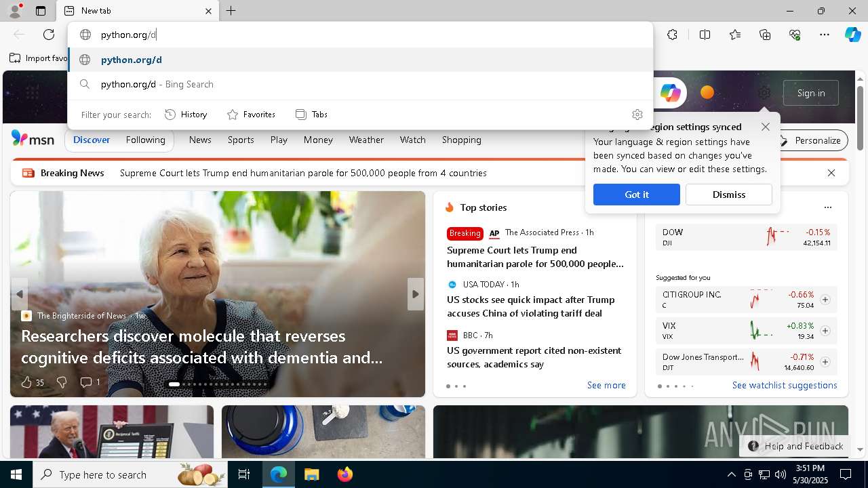
Task: Dismiss the Breaking News banner
Action: (831, 173)
